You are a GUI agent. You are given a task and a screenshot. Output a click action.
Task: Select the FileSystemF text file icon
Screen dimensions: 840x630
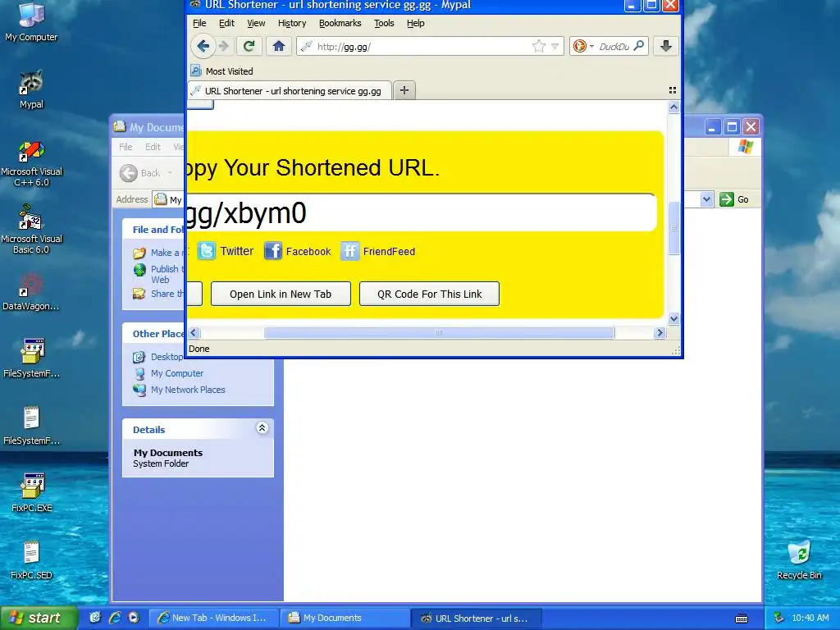(31, 426)
